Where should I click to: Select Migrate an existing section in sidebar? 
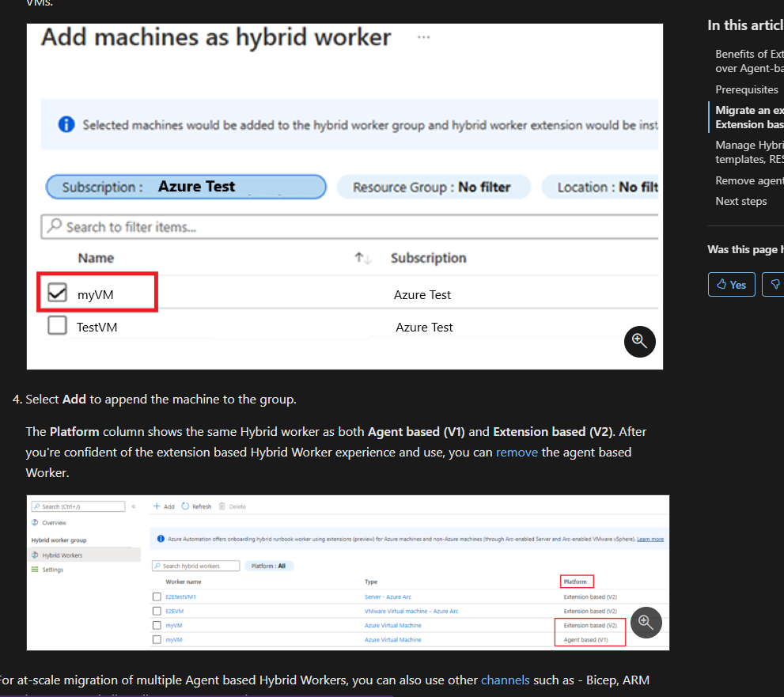point(749,117)
